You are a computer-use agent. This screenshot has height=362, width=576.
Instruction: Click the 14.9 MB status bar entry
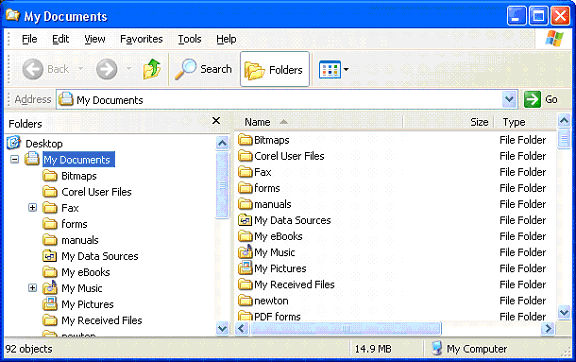coord(373,349)
